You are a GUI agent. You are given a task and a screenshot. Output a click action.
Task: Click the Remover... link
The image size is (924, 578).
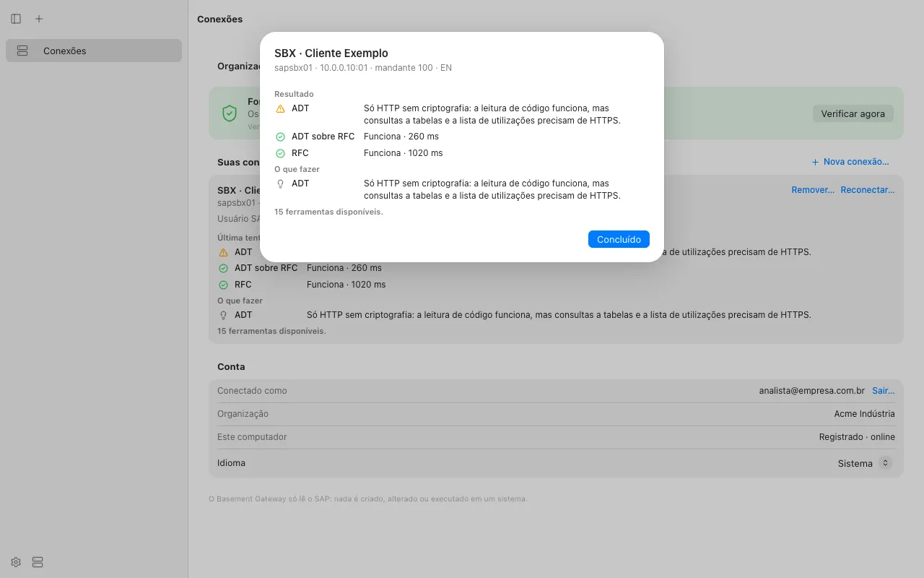(x=813, y=190)
